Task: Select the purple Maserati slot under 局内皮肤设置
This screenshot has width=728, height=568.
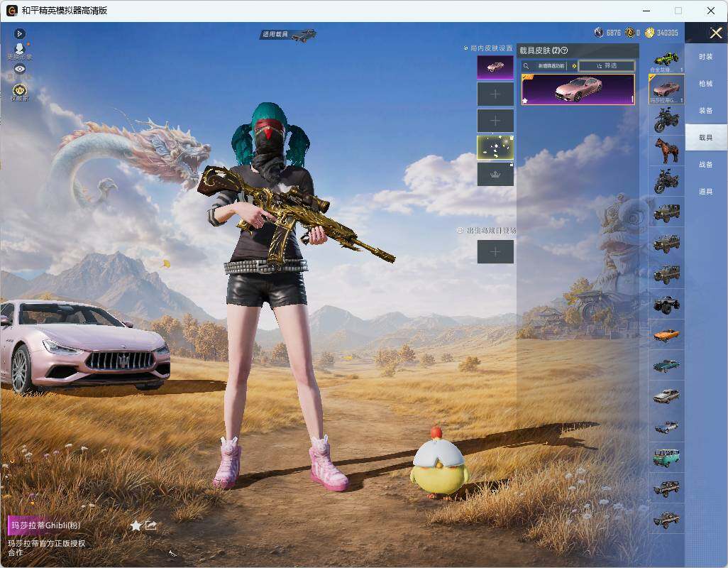Action: 495,68
